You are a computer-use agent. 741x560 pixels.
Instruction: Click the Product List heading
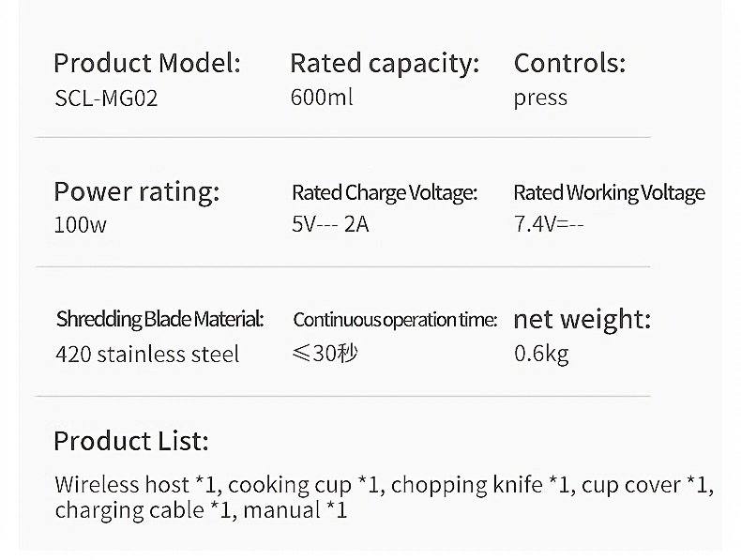click(131, 441)
